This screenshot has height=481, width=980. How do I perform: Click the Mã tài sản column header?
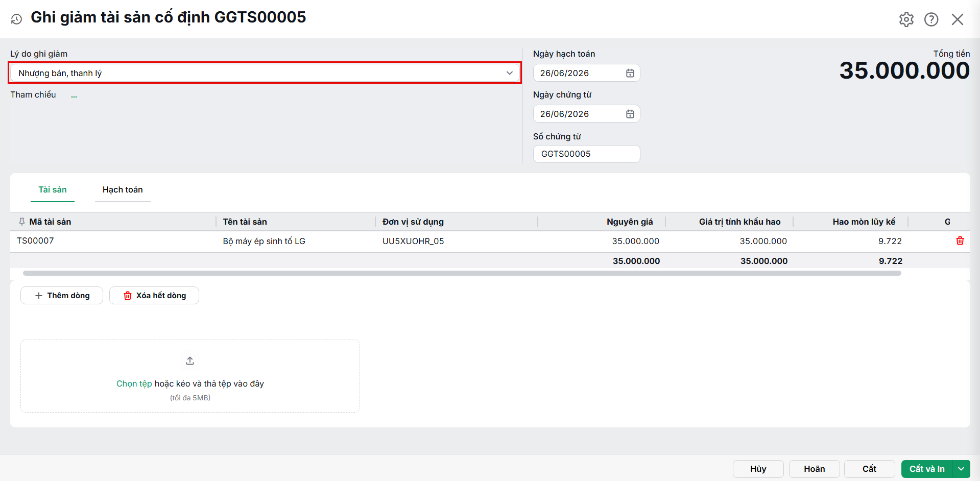click(x=50, y=222)
